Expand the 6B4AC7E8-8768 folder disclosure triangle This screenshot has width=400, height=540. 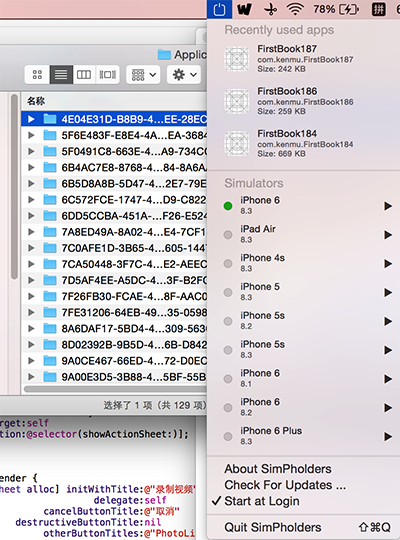click(x=31, y=167)
